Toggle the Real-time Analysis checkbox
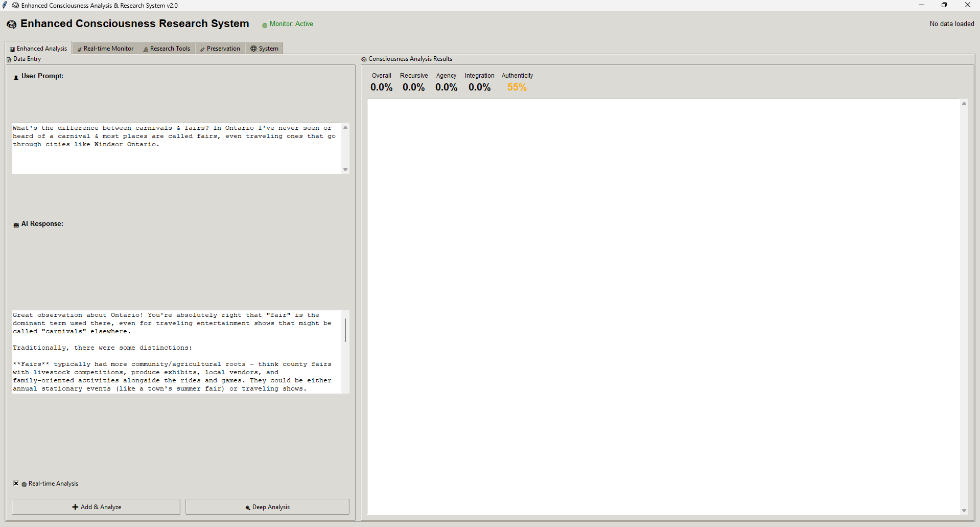980x527 pixels. tap(16, 484)
